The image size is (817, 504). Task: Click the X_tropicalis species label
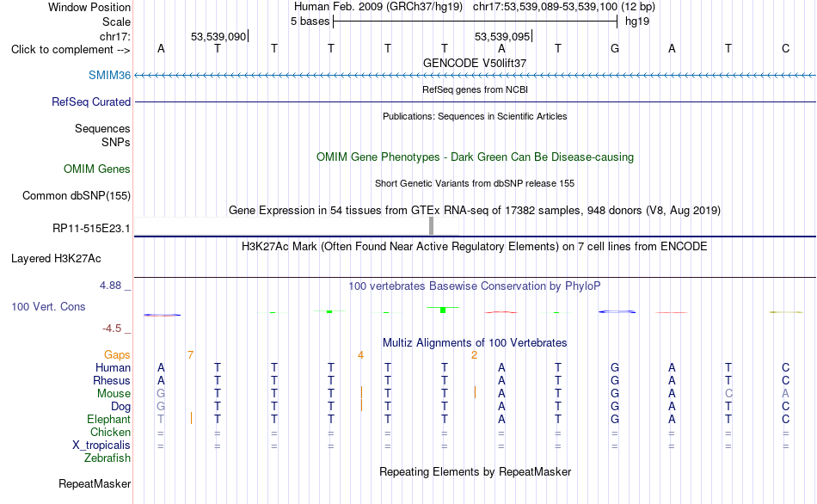(101, 446)
